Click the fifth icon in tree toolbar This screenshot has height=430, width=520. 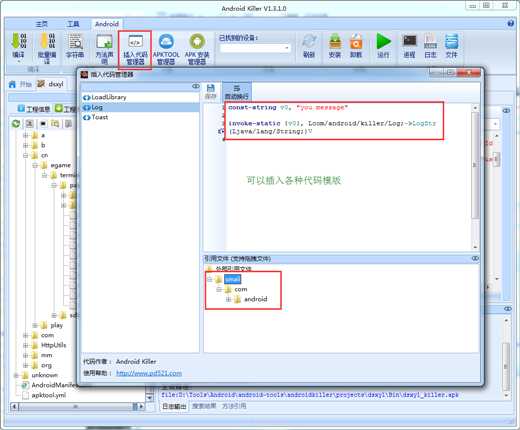click(68, 124)
